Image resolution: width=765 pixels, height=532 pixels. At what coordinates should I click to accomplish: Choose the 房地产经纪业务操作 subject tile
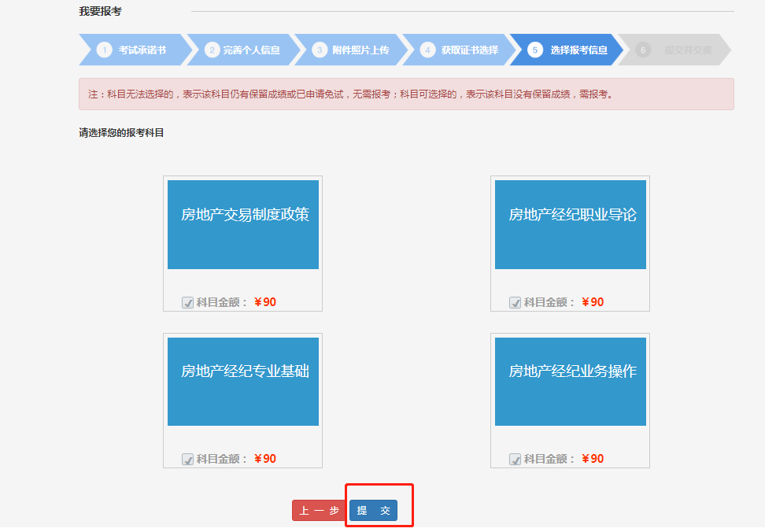tap(571, 382)
